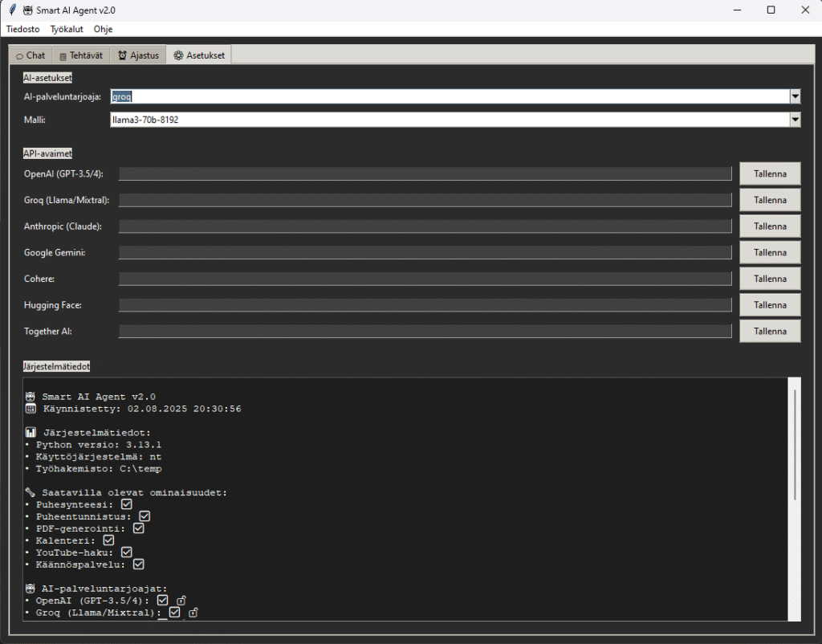The height and width of the screenshot is (644, 822).
Task: Focus the Google Gemini API key field
Action: tap(425, 253)
